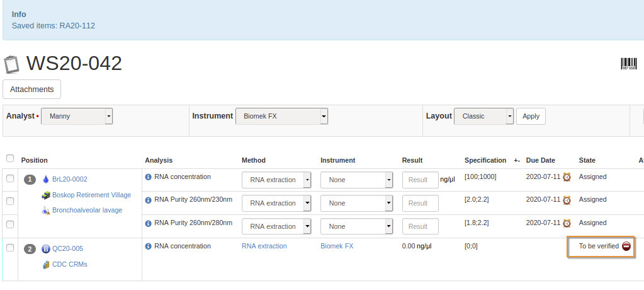Click the barcode icon next to worksheet title

[628, 64]
